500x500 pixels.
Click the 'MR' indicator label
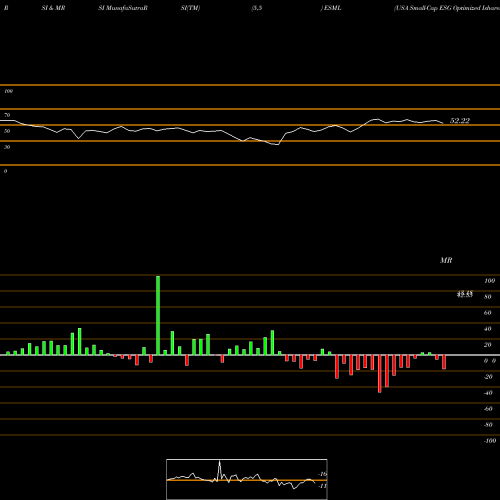pyautogui.click(x=446, y=260)
